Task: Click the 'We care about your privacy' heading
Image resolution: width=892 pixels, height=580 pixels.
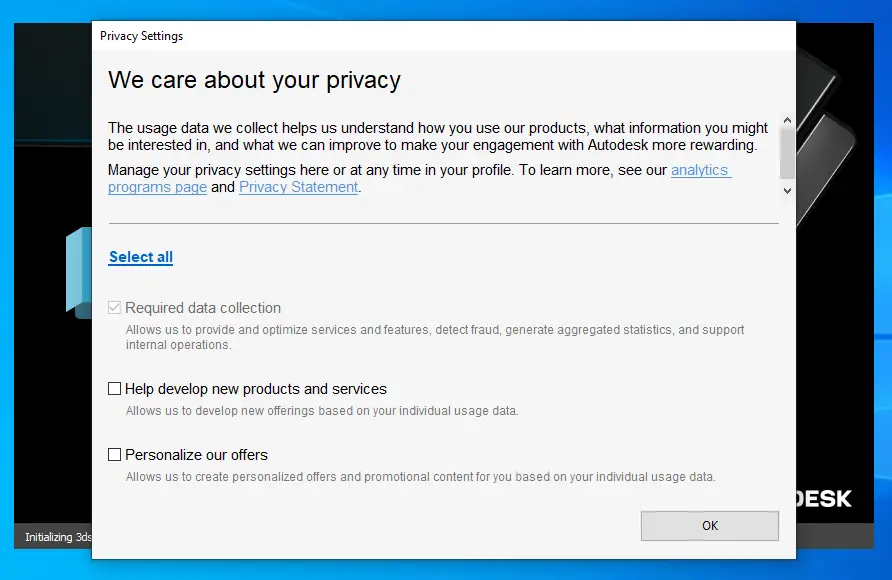Action: [x=254, y=80]
